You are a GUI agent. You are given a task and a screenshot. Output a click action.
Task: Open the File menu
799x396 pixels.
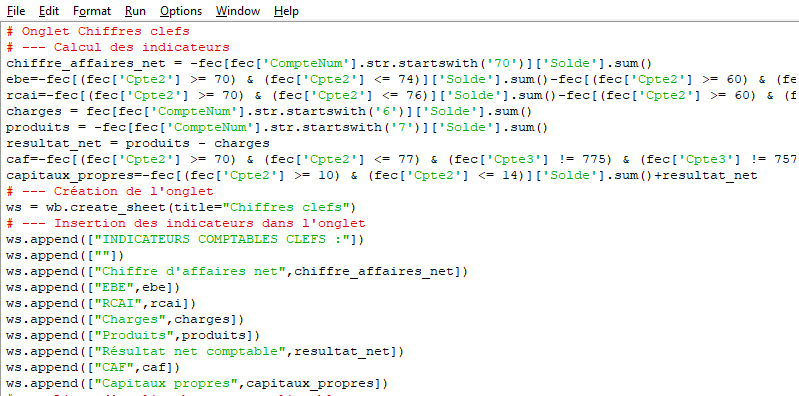pos(16,11)
